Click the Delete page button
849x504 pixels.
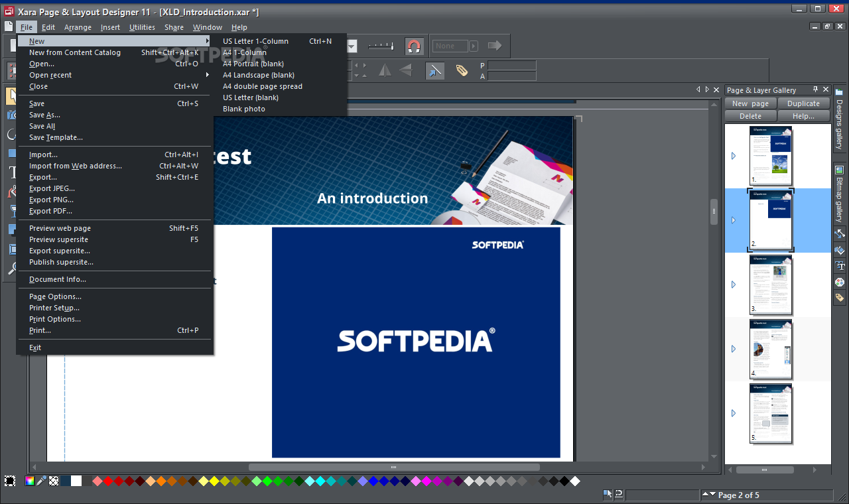[x=750, y=116]
